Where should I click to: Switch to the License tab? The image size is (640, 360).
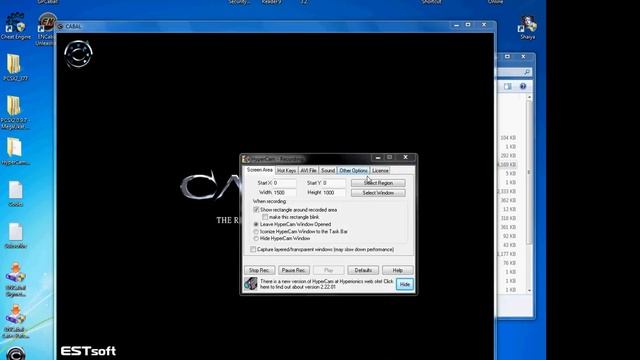coord(380,171)
